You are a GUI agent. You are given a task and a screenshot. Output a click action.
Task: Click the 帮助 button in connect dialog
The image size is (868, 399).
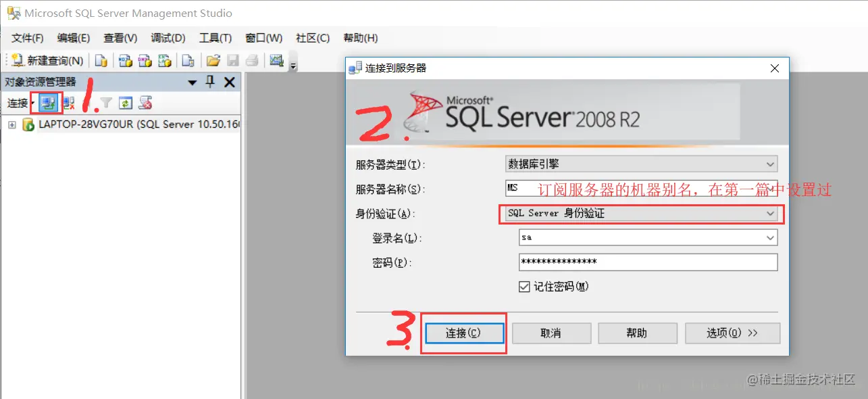click(x=637, y=333)
